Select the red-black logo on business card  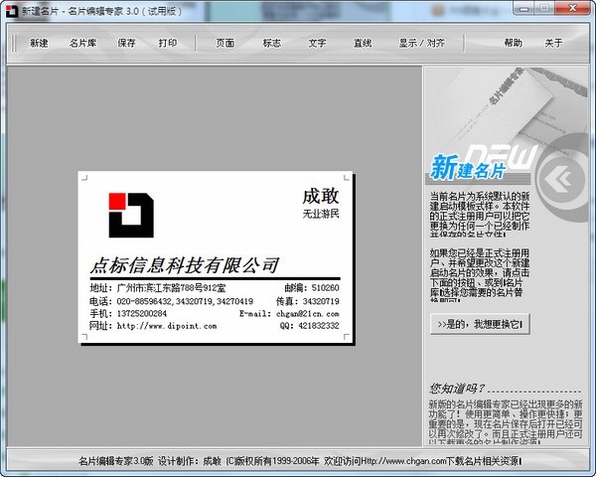coord(131,215)
